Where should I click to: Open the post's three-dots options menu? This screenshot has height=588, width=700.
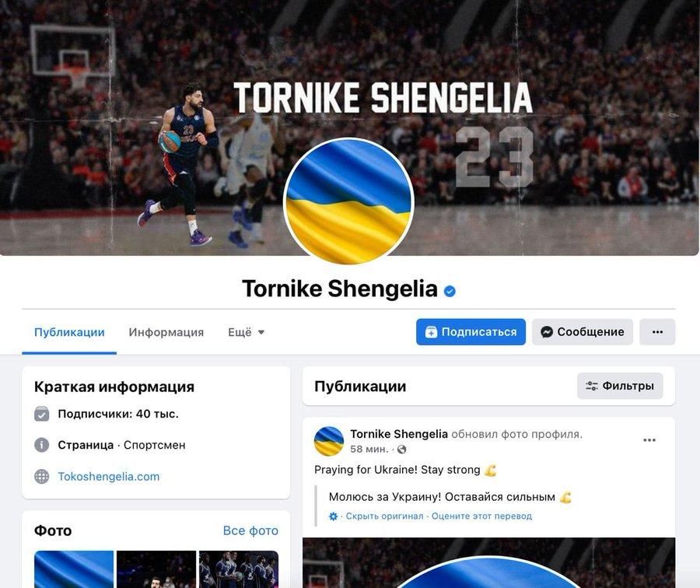(649, 440)
